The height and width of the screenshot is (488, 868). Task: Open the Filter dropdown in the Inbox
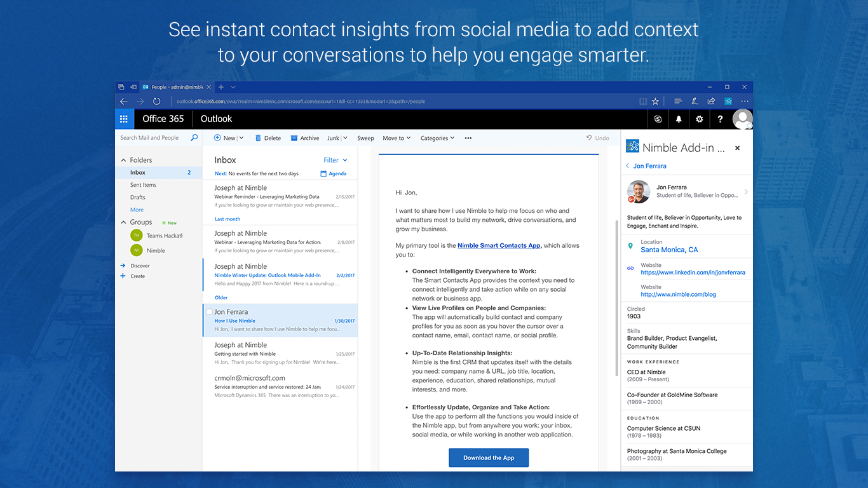pos(335,160)
